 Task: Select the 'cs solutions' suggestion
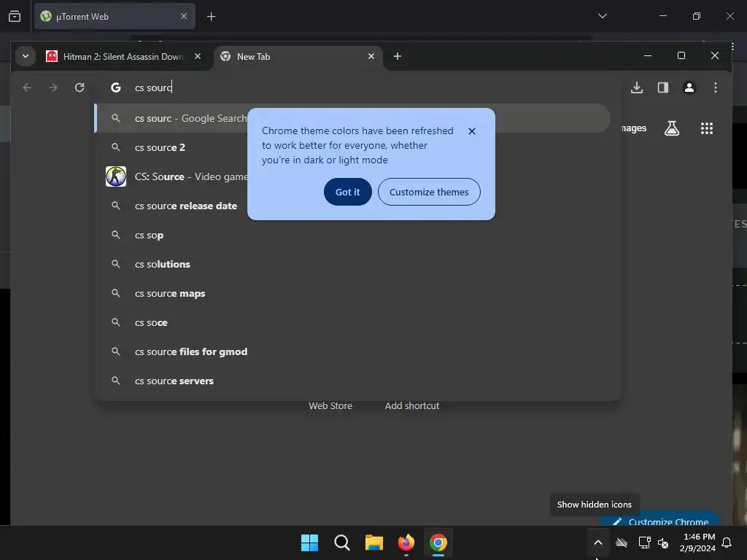point(357,264)
